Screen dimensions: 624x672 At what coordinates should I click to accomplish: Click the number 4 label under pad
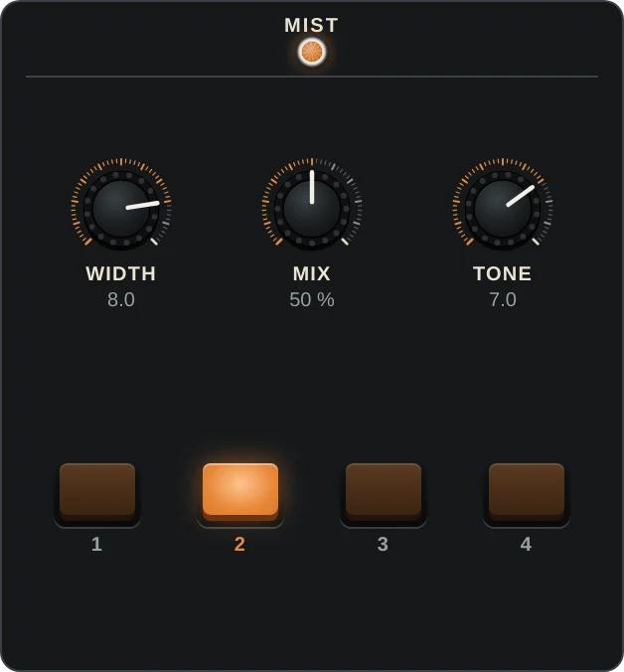(x=526, y=545)
